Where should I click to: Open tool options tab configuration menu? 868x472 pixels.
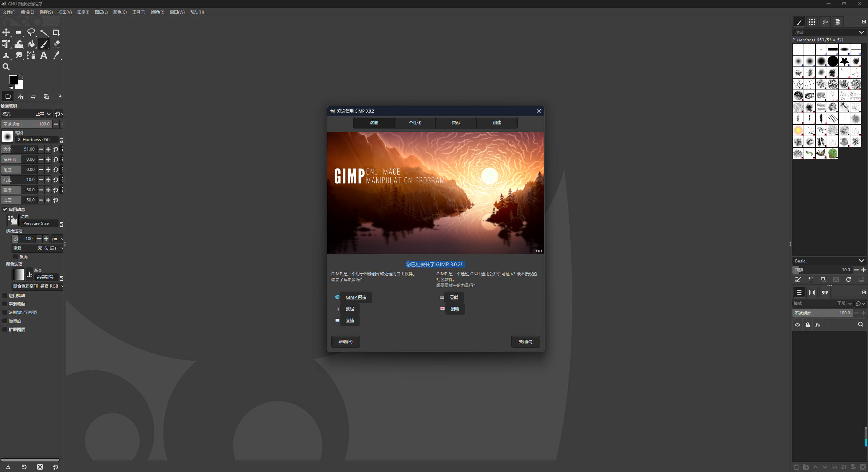coord(60,97)
